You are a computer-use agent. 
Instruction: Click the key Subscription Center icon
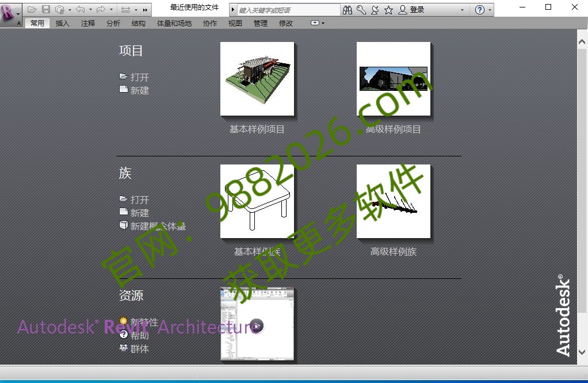click(361, 10)
